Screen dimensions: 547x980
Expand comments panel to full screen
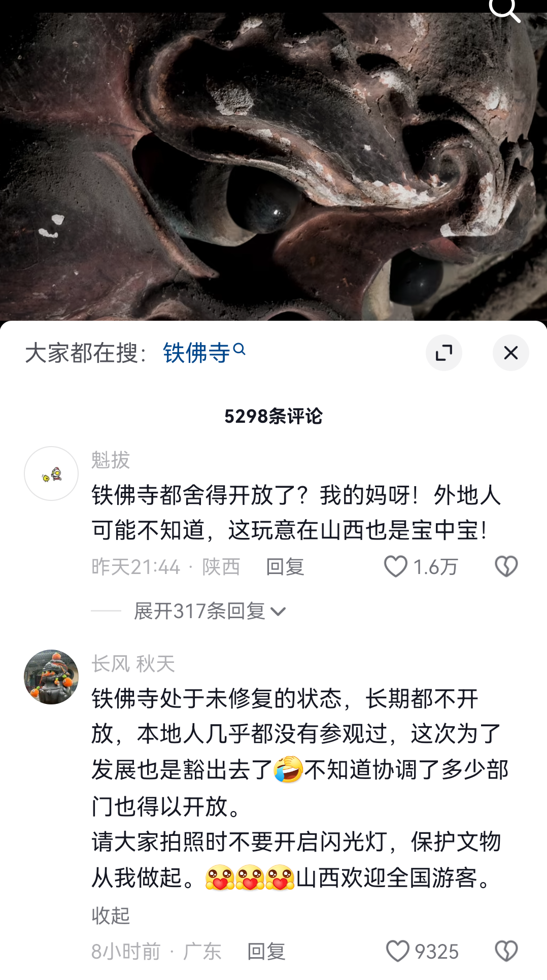(444, 353)
